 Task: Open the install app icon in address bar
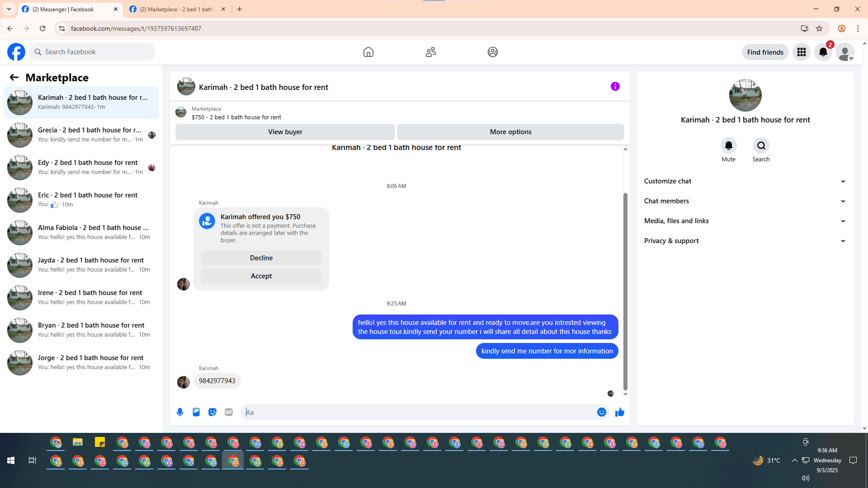pyautogui.click(x=805, y=28)
